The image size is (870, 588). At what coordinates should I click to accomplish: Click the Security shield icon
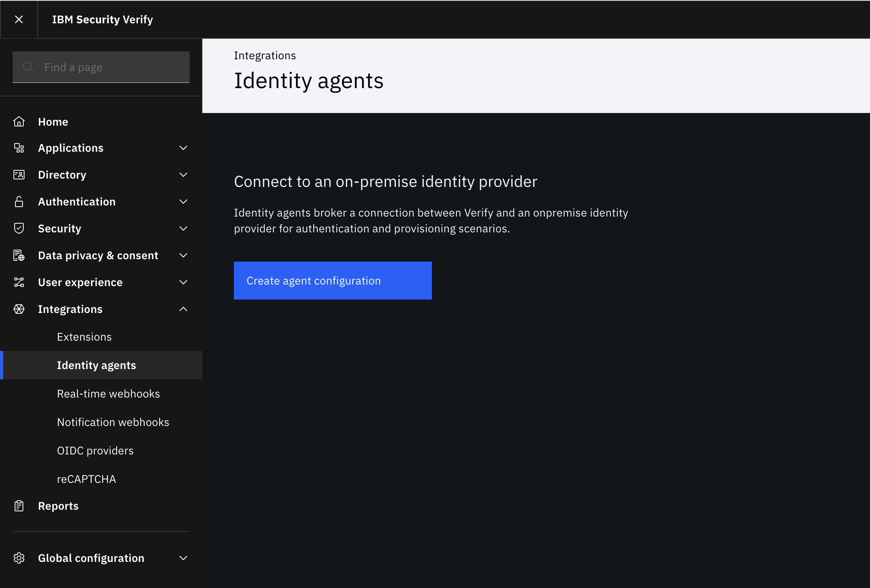[19, 228]
